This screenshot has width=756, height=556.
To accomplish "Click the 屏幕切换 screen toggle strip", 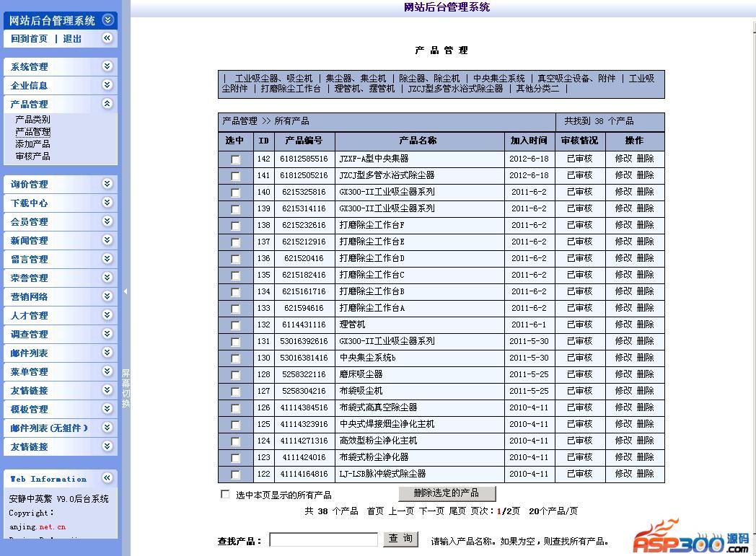I will tap(126, 388).
